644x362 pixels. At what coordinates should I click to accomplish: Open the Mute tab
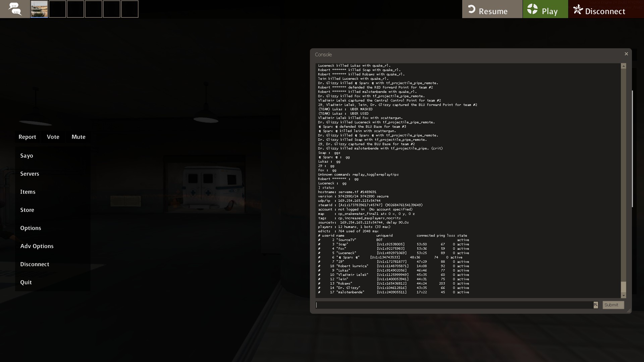78,137
